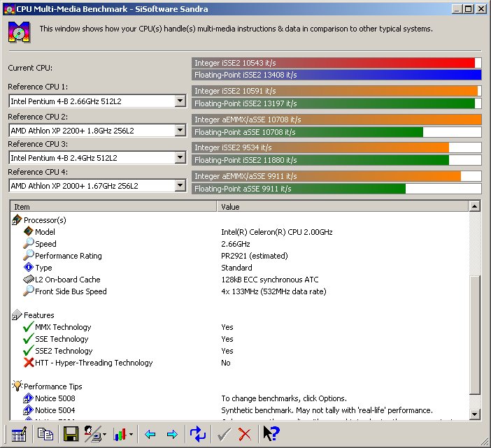Viewport: 491px width, 448px height.
Task: Click the Item column header
Action: click(113, 206)
